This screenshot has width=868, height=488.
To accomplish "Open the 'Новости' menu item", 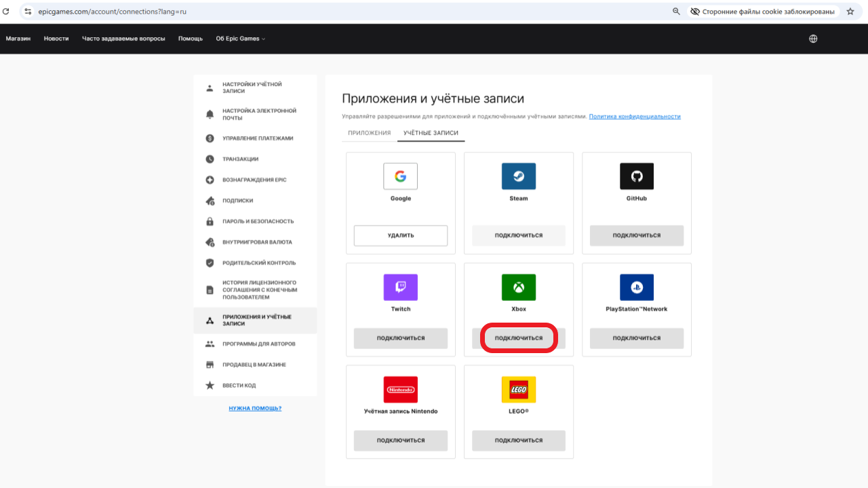I will (56, 39).
